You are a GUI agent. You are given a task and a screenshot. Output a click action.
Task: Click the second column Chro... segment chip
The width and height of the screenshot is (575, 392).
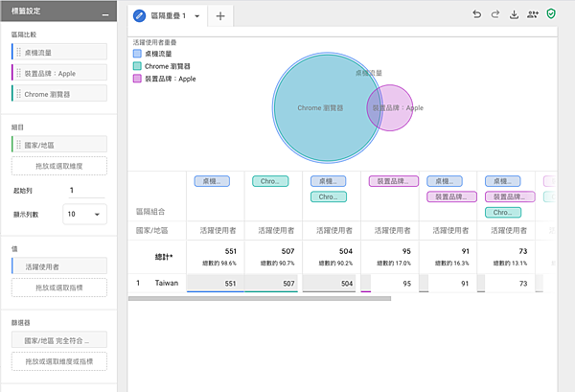(x=270, y=181)
